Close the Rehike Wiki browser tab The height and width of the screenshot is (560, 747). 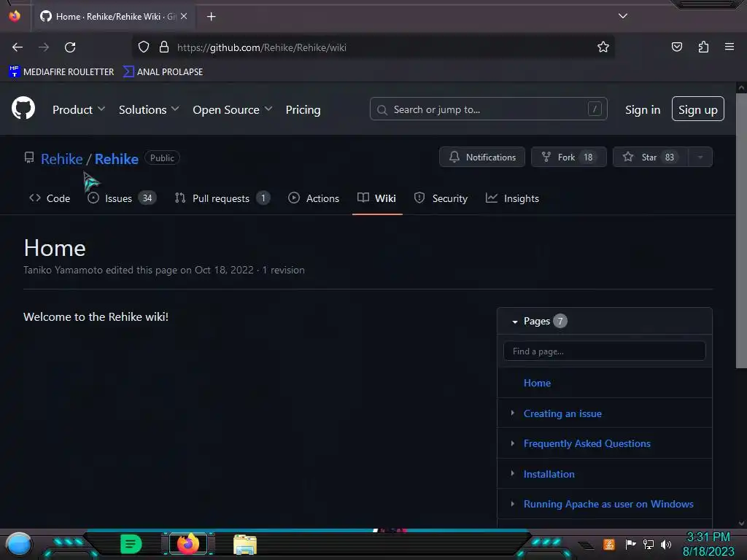(184, 16)
